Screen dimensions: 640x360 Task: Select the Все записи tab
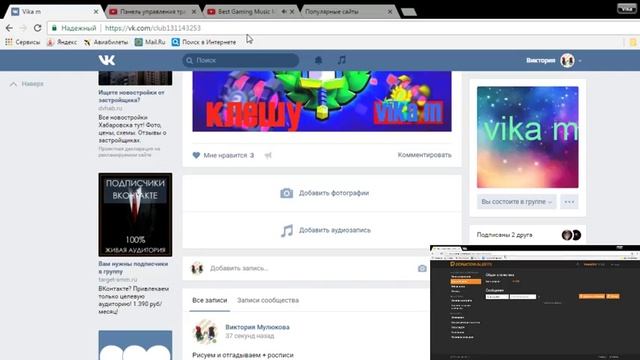point(209,300)
